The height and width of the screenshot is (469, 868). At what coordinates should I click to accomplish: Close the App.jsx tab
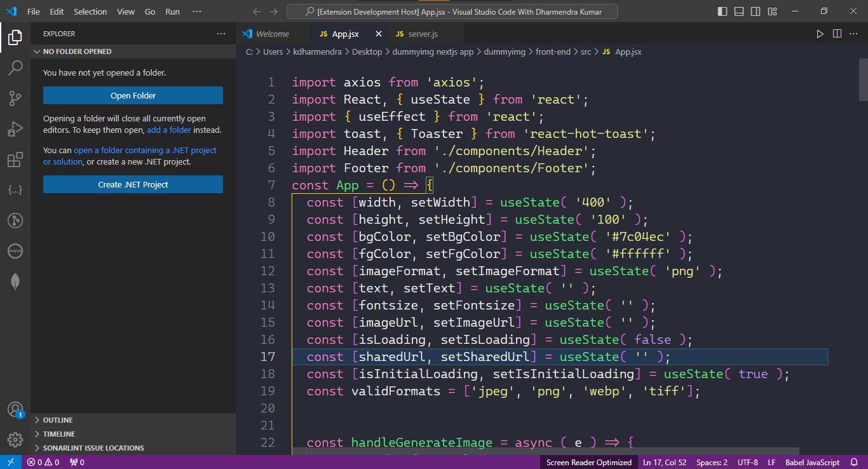pos(379,34)
